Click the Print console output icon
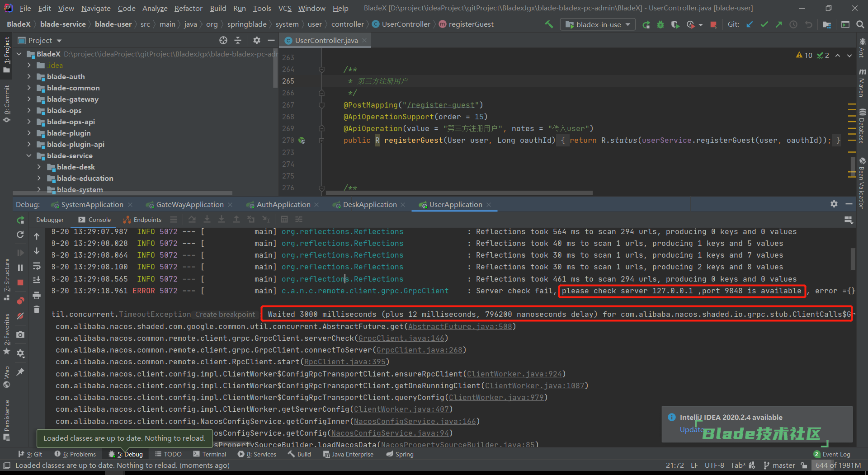This screenshot has height=475, width=868. coord(37,295)
